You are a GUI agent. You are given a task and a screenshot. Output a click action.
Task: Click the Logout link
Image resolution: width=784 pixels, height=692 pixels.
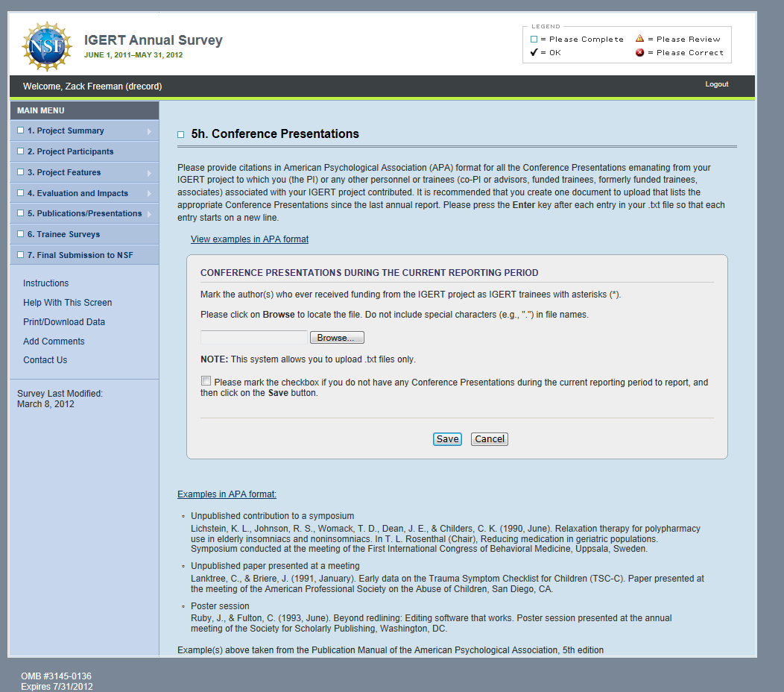click(x=716, y=84)
